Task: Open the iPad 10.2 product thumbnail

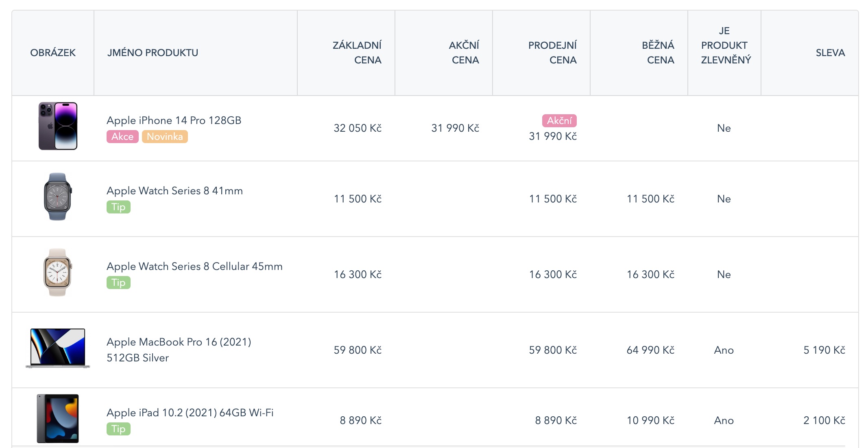Action: (58, 419)
